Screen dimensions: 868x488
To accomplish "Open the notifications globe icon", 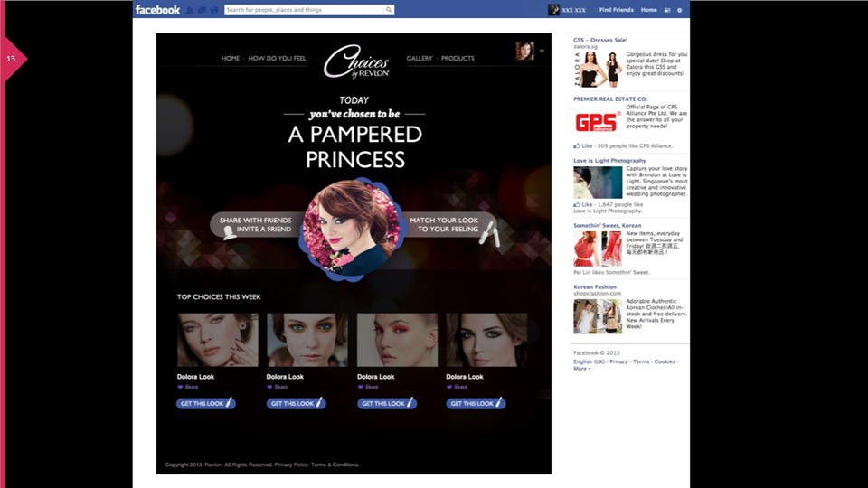I will point(213,10).
